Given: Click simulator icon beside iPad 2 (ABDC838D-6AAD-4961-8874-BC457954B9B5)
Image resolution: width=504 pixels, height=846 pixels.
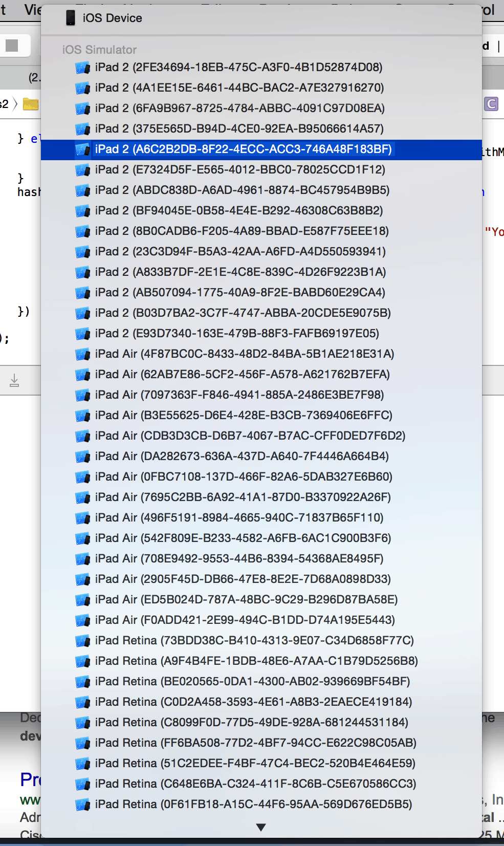Looking at the screenshot, I should point(83,190).
